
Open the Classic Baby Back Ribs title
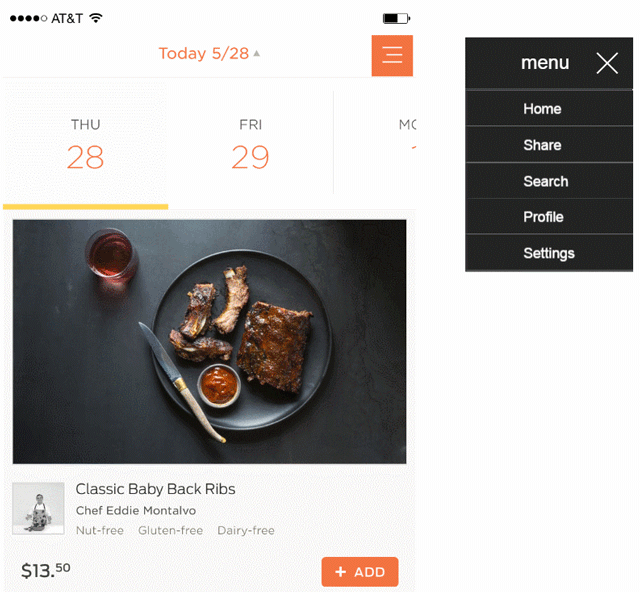point(155,489)
